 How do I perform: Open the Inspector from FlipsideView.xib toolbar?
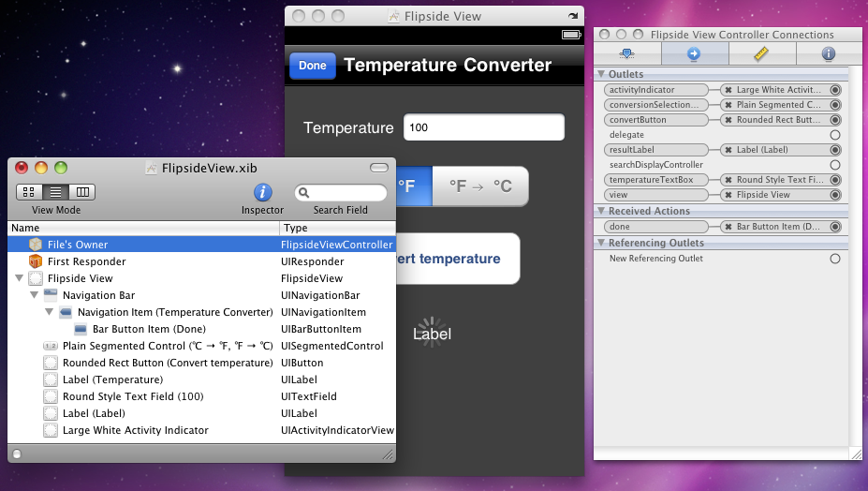[x=262, y=192]
